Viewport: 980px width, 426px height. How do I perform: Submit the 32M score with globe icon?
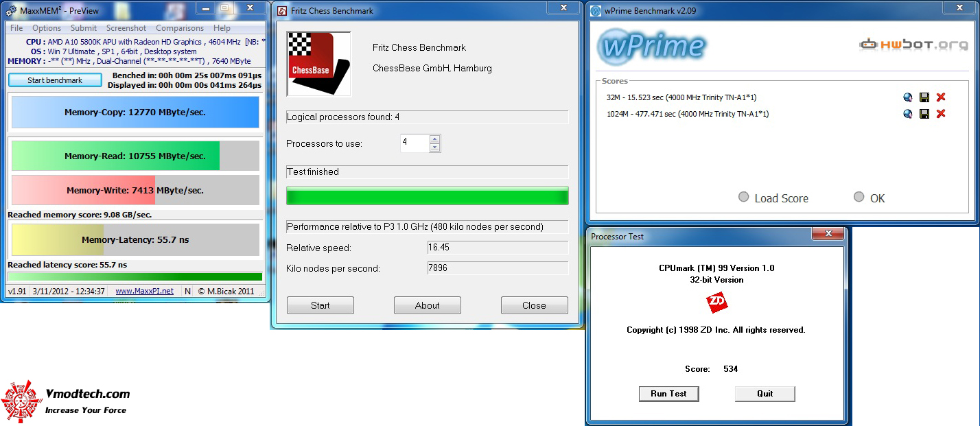(908, 97)
